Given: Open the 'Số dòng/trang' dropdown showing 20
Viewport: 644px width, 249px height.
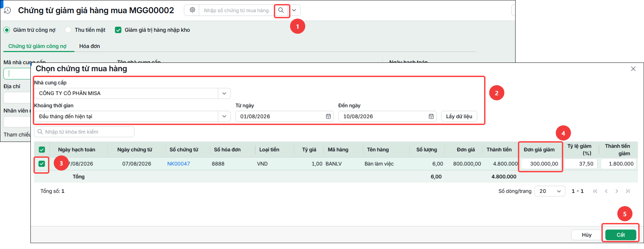Looking at the screenshot, I should (550, 191).
